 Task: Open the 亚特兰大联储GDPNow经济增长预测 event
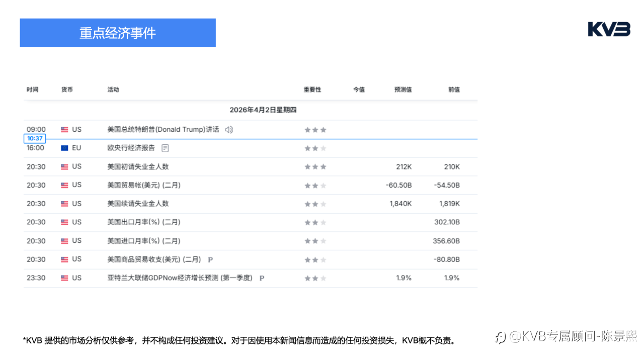(x=180, y=278)
